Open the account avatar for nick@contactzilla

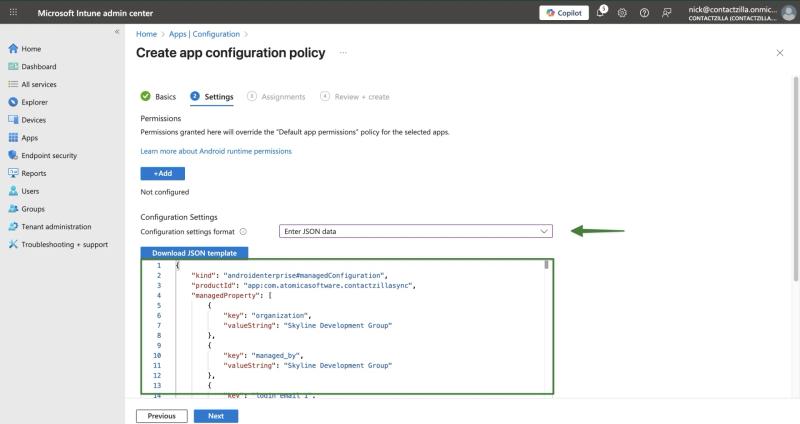tap(788, 13)
